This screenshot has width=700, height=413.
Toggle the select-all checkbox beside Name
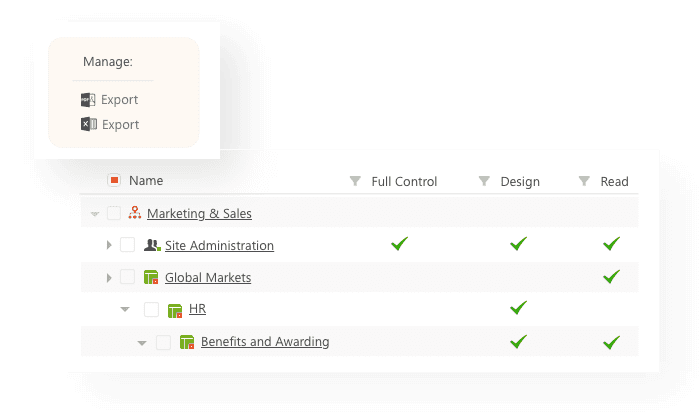pyautogui.click(x=114, y=181)
